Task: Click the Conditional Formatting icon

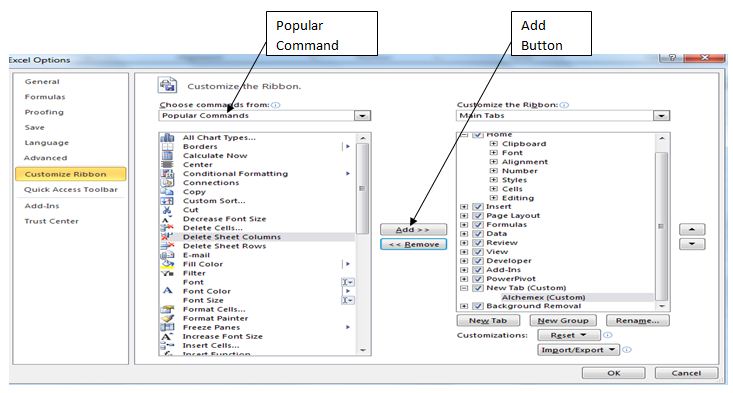Action: tap(167, 173)
